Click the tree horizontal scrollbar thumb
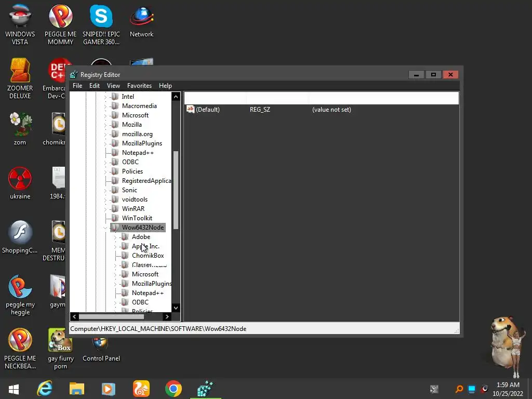The image size is (532, 399). pyautogui.click(x=111, y=316)
